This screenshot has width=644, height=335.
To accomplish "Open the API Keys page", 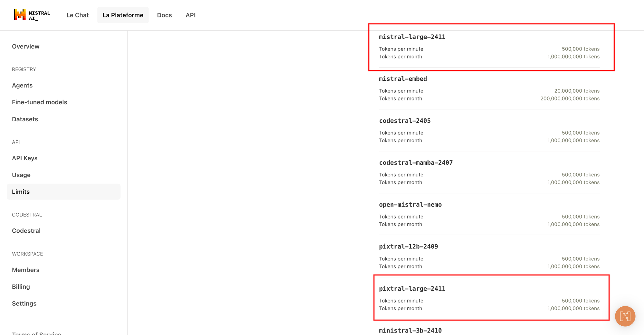I will coord(25,158).
